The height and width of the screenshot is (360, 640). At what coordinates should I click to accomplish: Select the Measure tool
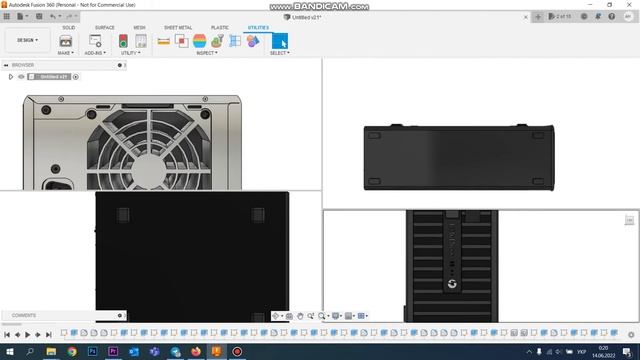click(163, 41)
